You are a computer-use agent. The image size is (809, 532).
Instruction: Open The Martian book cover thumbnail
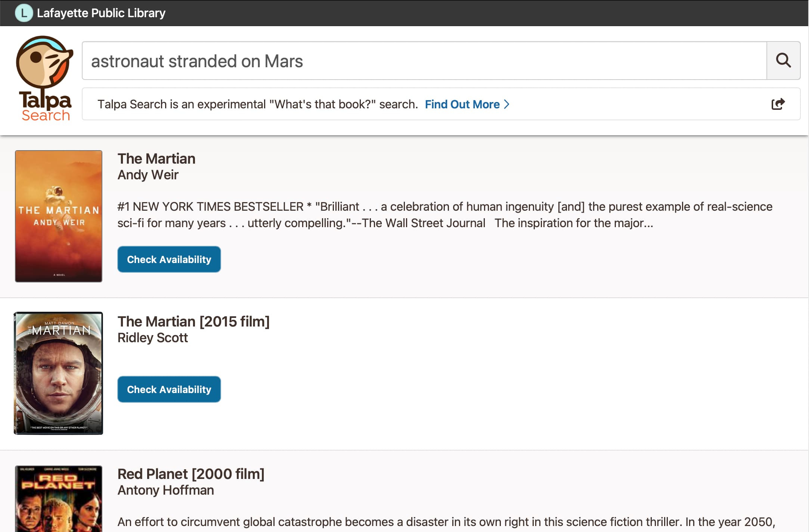59,216
